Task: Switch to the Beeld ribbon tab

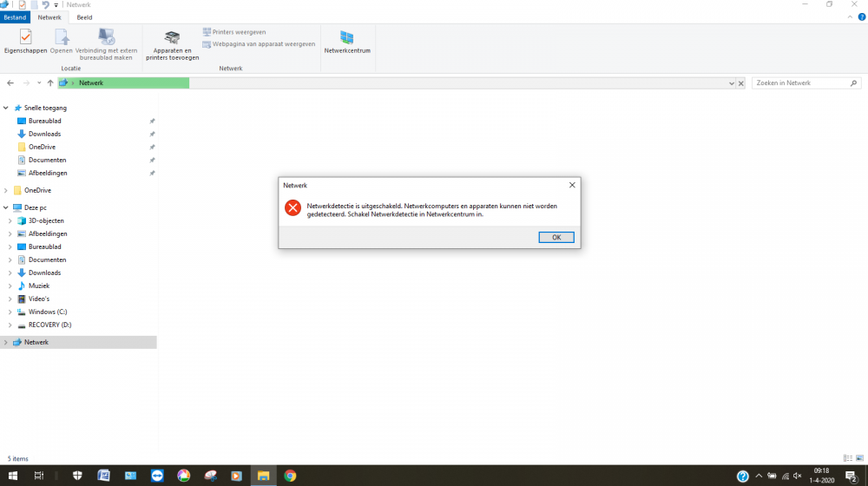Action: [x=84, y=17]
